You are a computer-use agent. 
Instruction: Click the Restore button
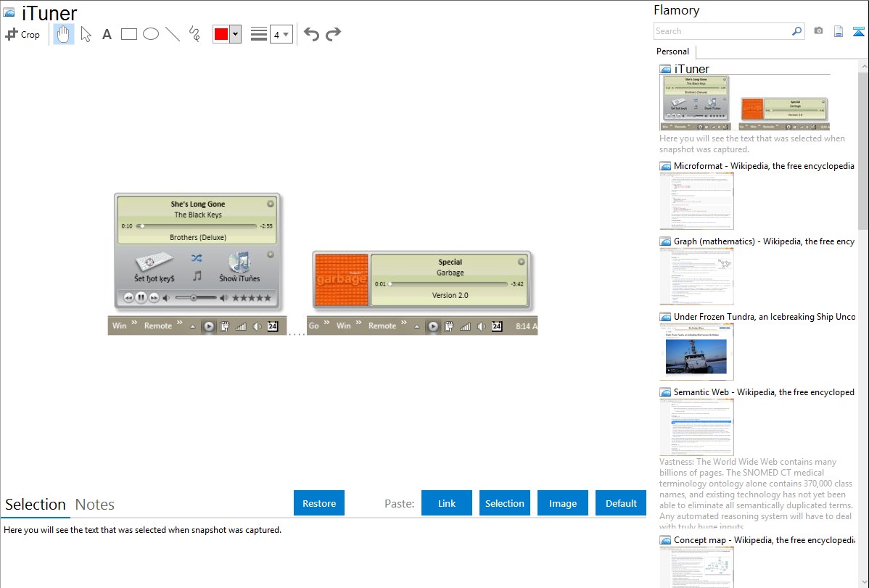click(x=319, y=503)
